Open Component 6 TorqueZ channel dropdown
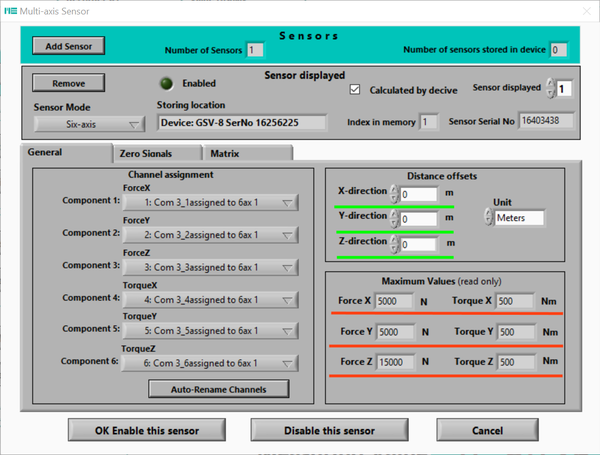 209,364
